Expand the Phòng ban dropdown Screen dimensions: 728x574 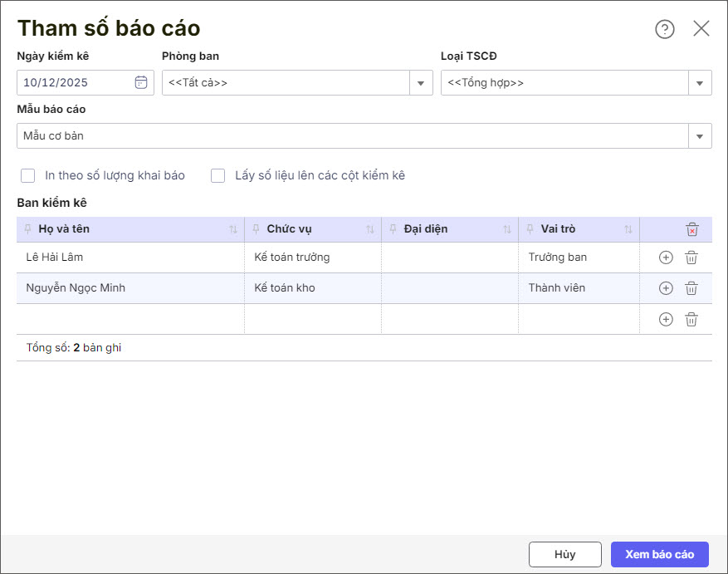click(421, 83)
